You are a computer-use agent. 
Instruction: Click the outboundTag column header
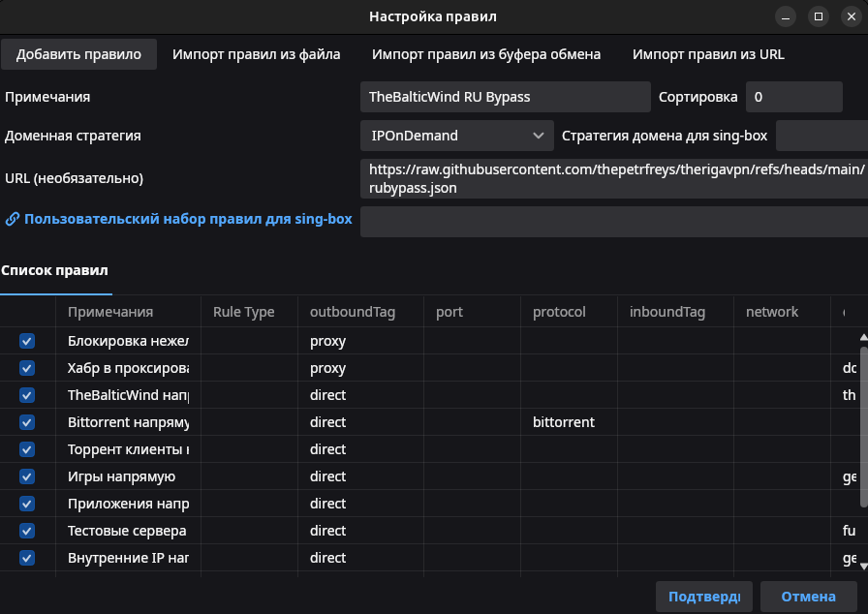point(353,312)
